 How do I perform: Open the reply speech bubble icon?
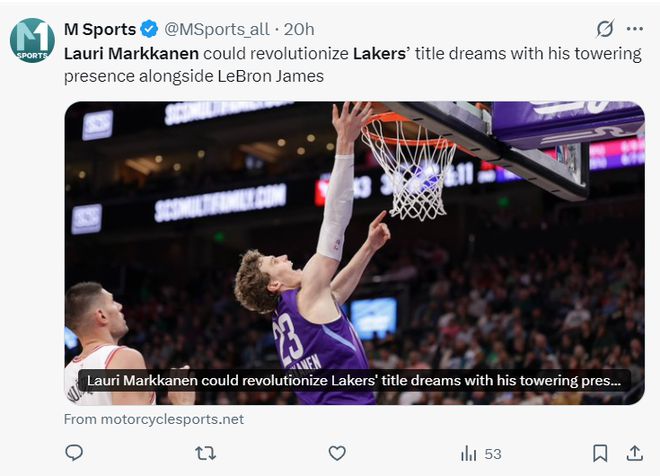click(74, 453)
